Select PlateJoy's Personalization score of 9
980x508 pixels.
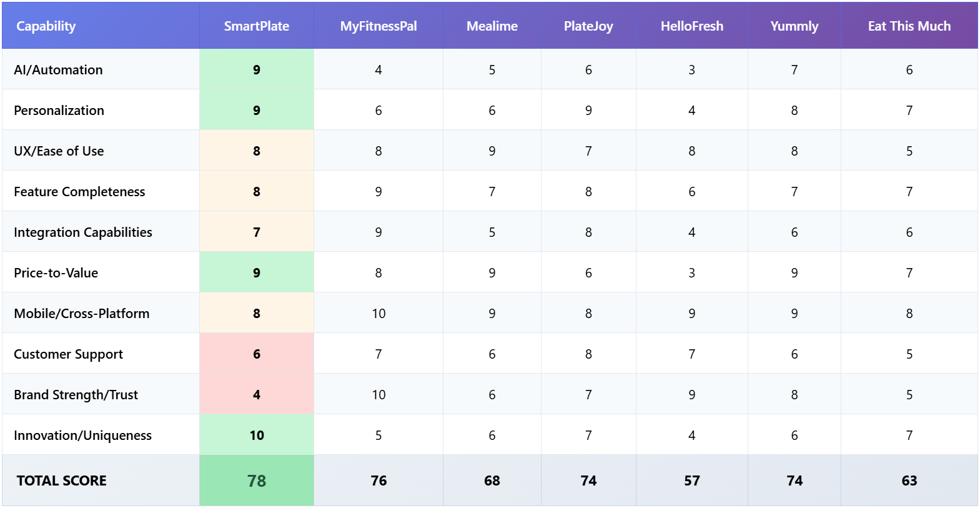588,111
